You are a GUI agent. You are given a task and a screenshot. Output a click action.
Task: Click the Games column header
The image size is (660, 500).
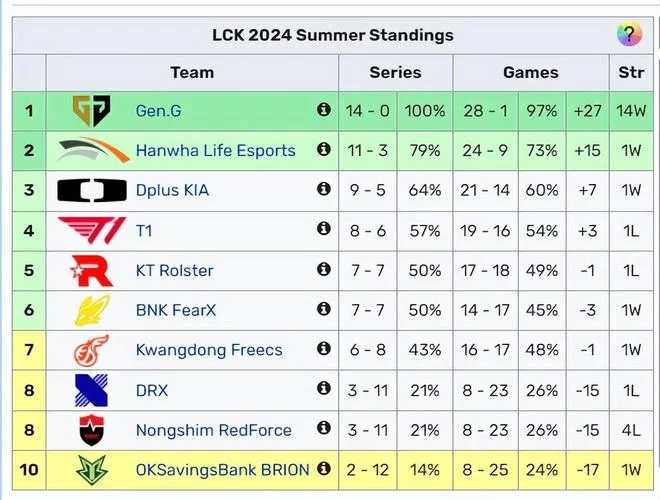(531, 72)
